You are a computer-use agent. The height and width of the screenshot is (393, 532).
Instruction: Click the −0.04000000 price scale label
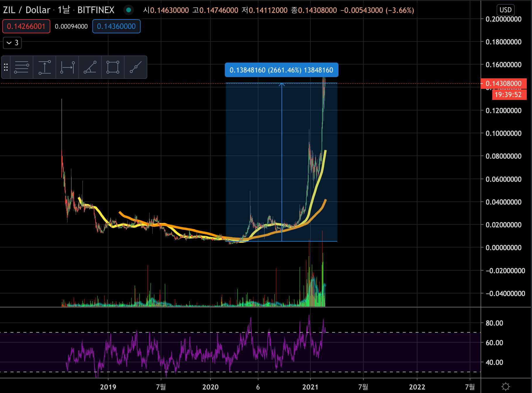tap(505, 293)
